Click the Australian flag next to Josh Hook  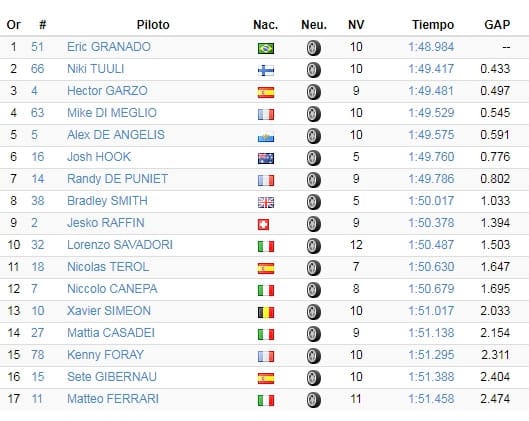coord(266,158)
